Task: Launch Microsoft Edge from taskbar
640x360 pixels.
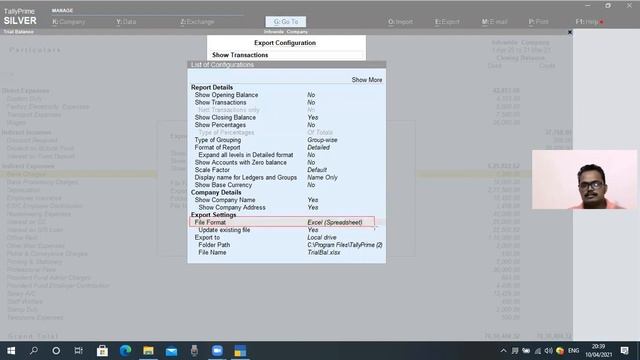Action: (x=125, y=351)
